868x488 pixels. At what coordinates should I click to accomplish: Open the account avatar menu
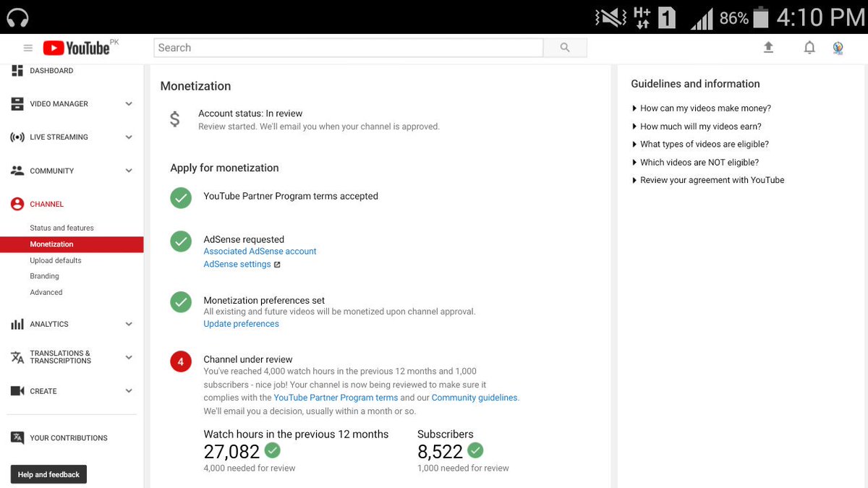[838, 48]
